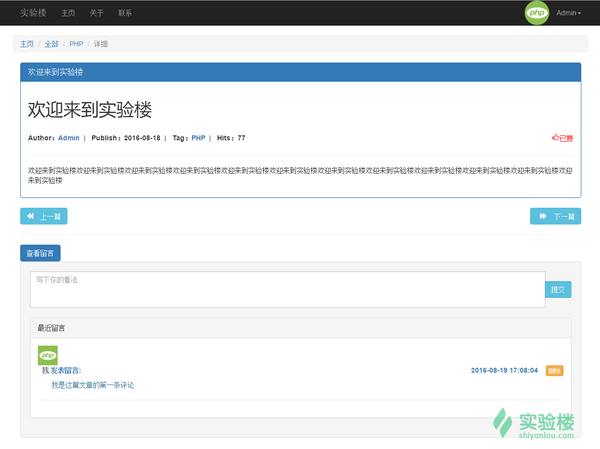Viewport: 600px width, 449px height.
Task: Open the 联系 navbar item
Action: pos(125,13)
